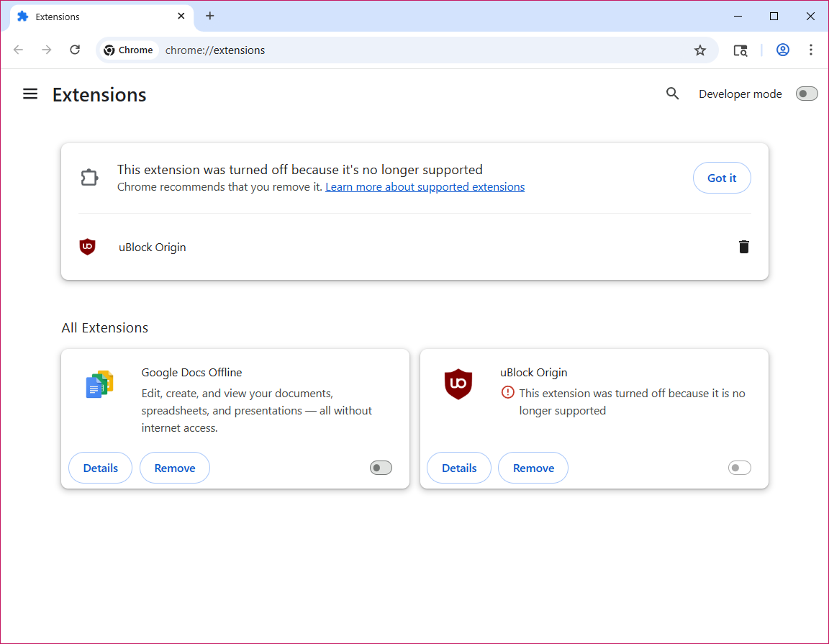829x644 pixels.
Task: Remove uBlock Origin from its card
Action: click(x=533, y=468)
